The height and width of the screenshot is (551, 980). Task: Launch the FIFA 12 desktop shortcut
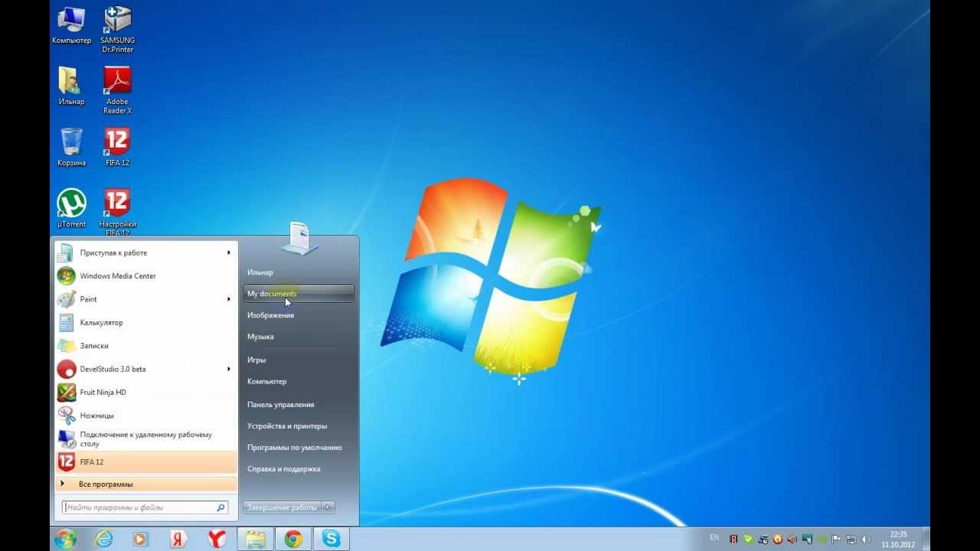pyautogui.click(x=117, y=148)
